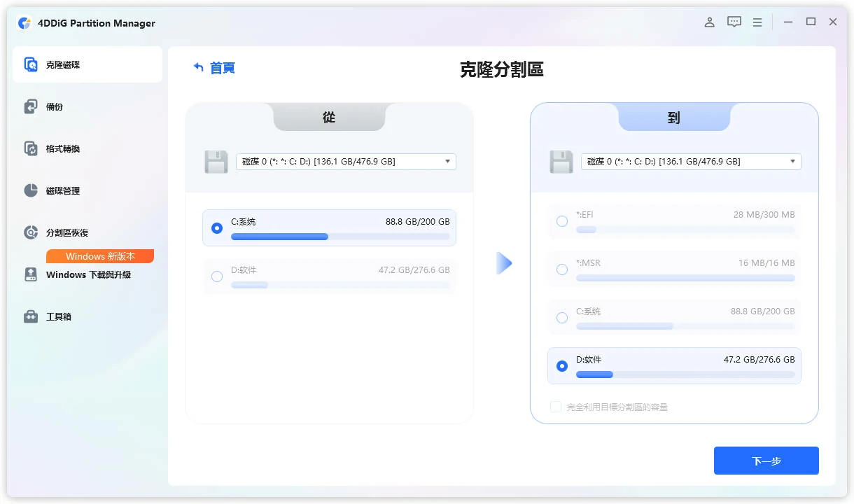This screenshot has width=854, height=504.
Task: Switch to the 到 destination tab
Action: click(673, 118)
